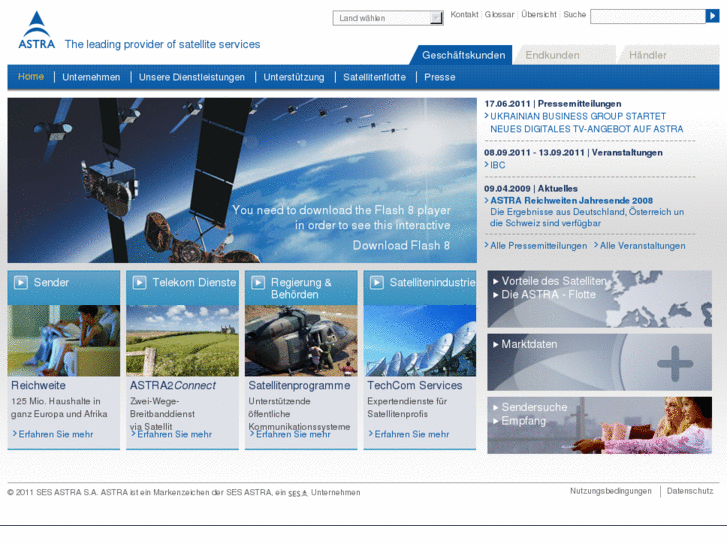The height and width of the screenshot is (545, 727).
Task: Open the Unsere Dienstleistungen menu
Action: (x=191, y=77)
